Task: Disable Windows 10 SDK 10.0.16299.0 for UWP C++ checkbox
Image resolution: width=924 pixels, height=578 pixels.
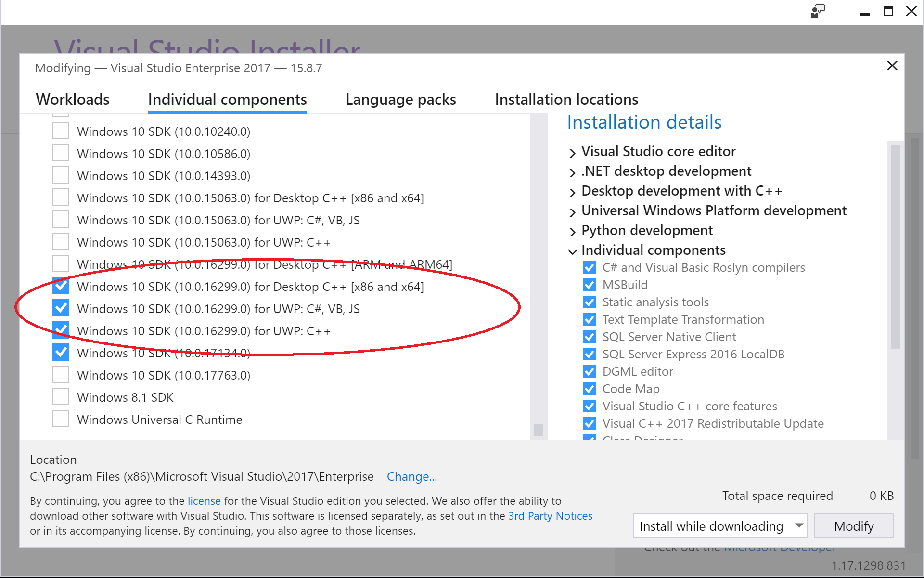Action: (61, 331)
